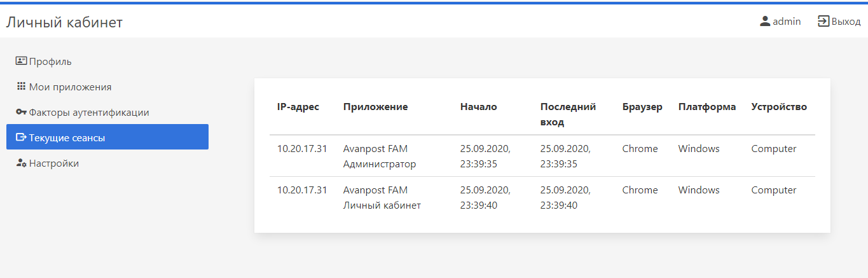Open the Профиль menu item
868x278 pixels.
click(50, 62)
